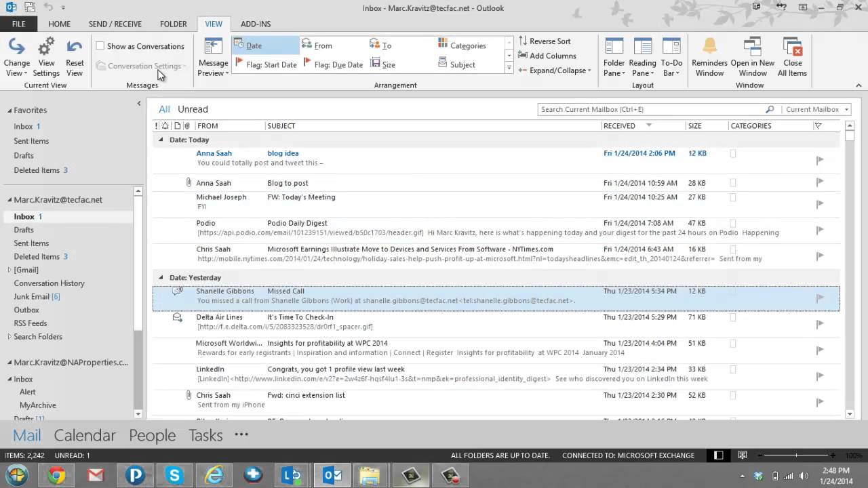Arrange messages by Date
The height and width of the screenshot is (488, 868).
coord(266,45)
